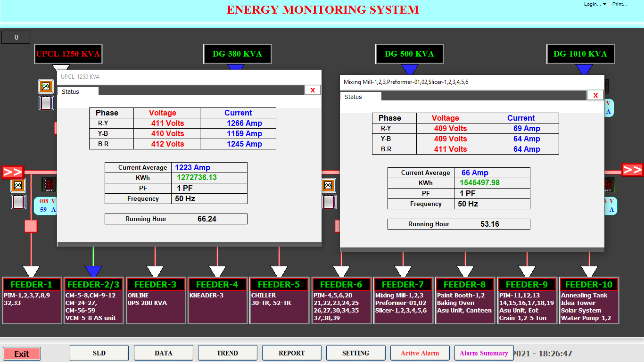Screen dimensions: 644x362
Task: Select Status tab in Mixing Mill window
Action: [x=361, y=97]
